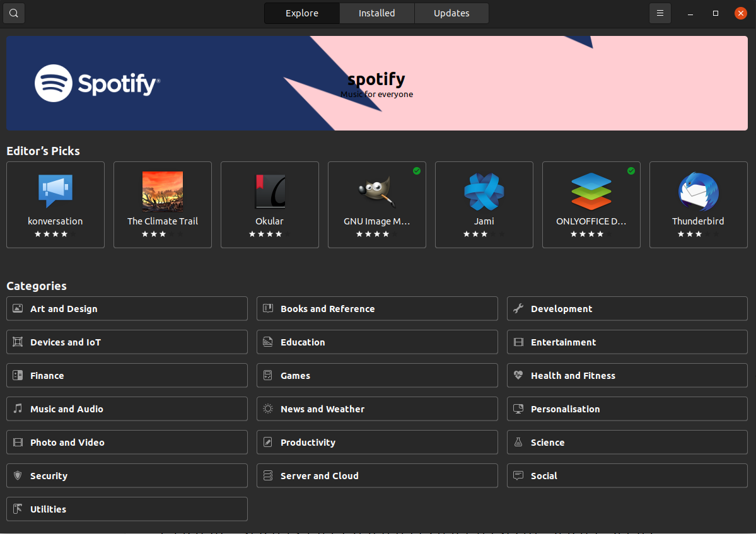Click the Personalisation monitor icon
Screen dimensions: 756x534
click(518, 409)
